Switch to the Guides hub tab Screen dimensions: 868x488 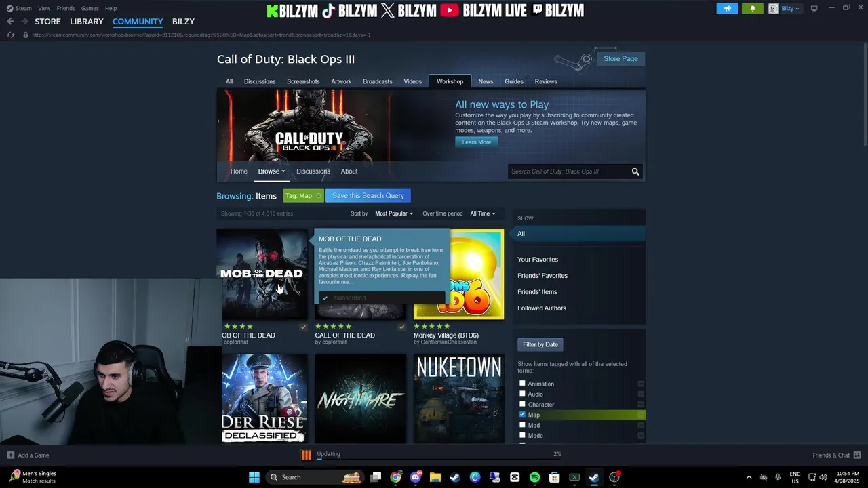tap(514, 81)
